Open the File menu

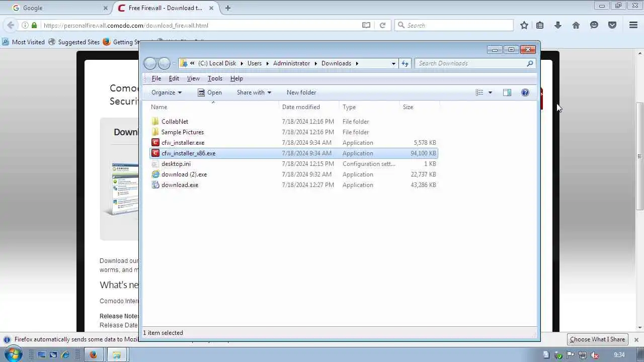[156, 78]
